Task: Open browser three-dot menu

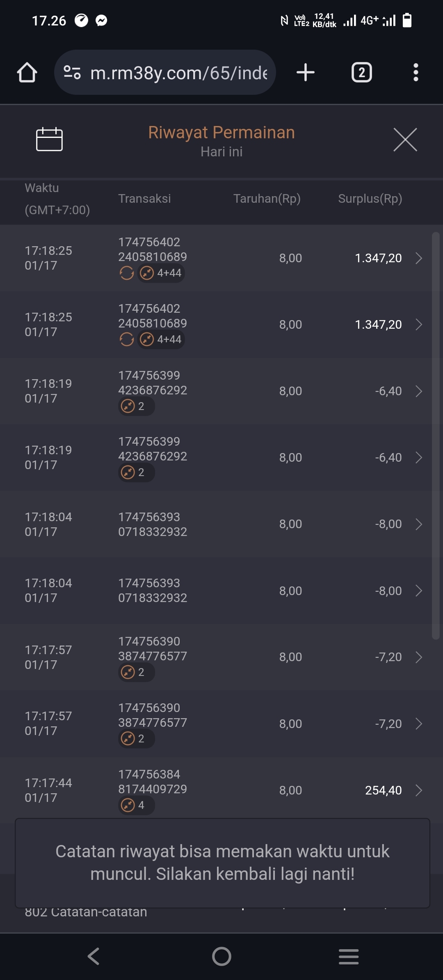Action: coord(416,73)
